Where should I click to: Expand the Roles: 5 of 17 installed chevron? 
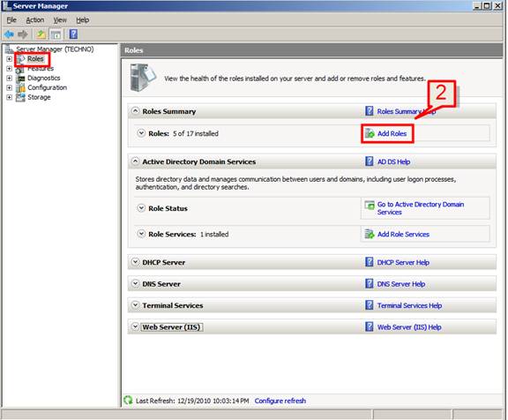(141, 133)
